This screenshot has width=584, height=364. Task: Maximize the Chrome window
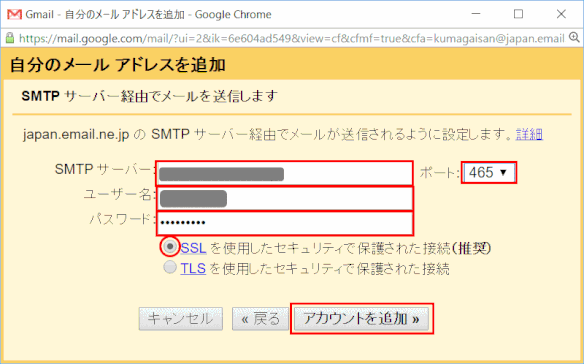[x=518, y=14]
